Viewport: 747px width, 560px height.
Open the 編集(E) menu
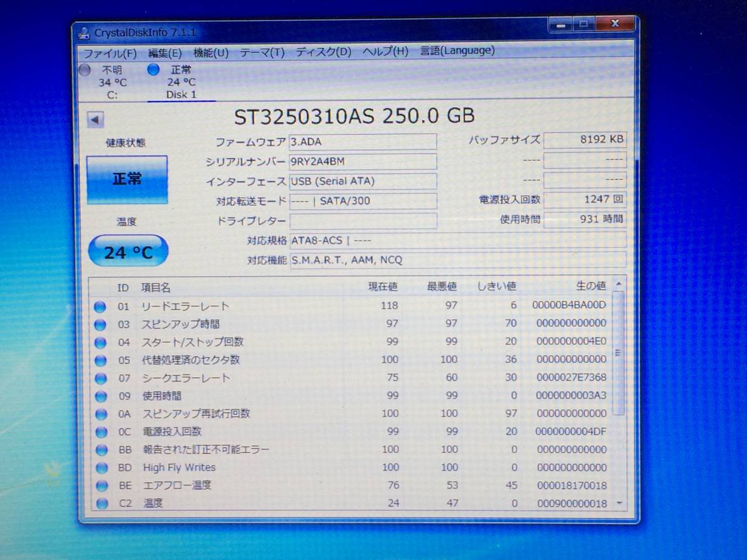click(164, 52)
